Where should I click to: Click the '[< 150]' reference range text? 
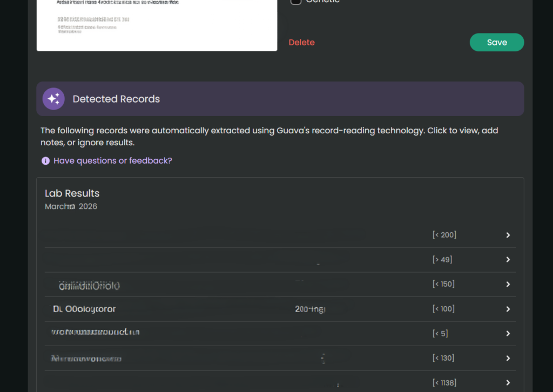click(x=444, y=284)
